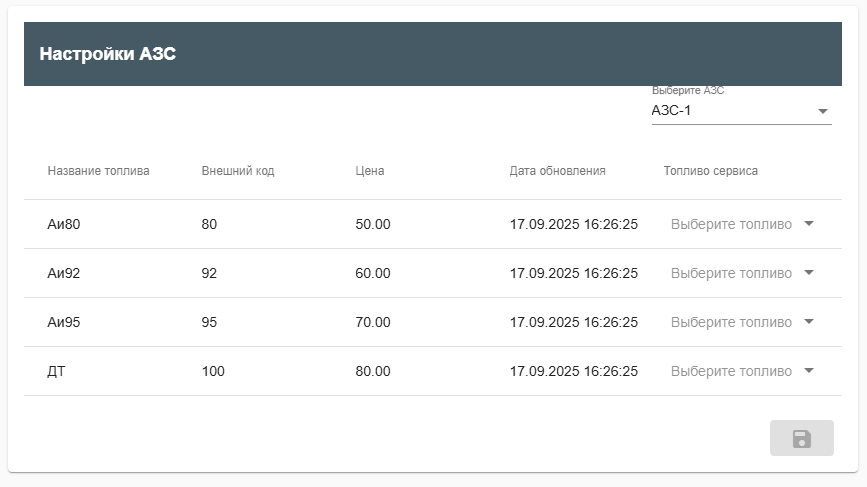This screenshot has width=867, height=487.
Task: Open the АЗС-1 station selector dropdown
Action: [741, 111]
